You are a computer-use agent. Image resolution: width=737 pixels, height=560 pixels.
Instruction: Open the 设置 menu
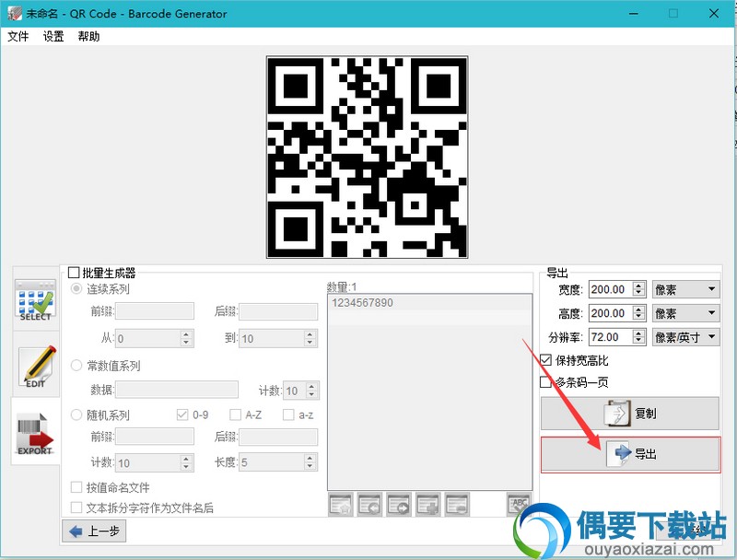[x=53, y=36]
